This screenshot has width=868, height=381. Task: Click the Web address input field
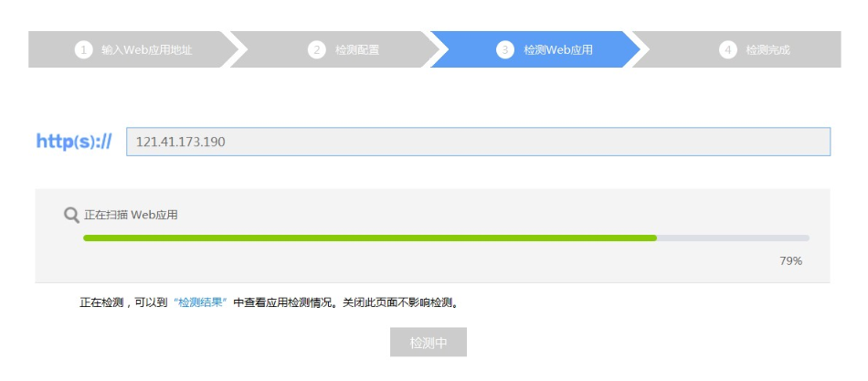478,142
